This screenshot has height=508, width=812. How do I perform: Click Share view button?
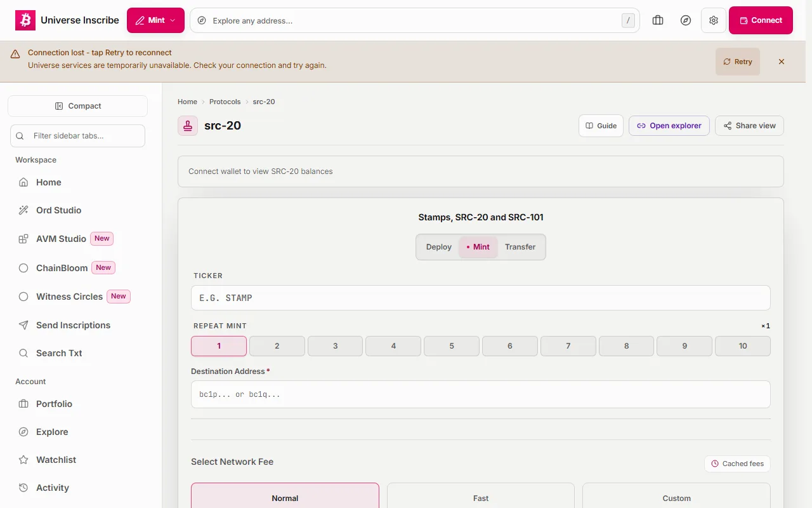[749, 126]
